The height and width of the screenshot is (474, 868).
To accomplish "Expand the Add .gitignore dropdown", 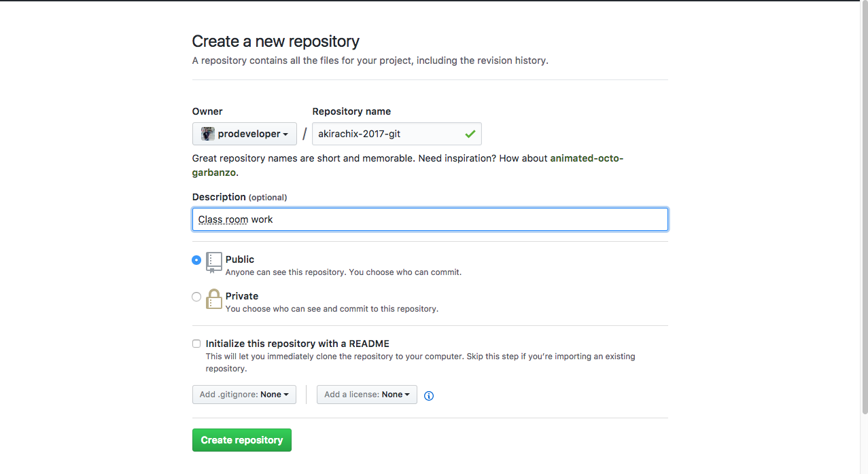I will (x=244, y=395).
